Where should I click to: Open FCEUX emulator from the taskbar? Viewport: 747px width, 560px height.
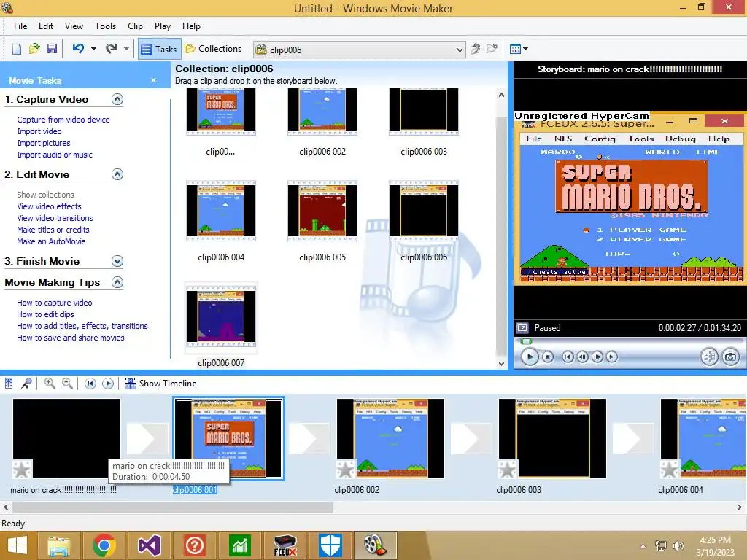pyautogui.click(x=285, y=545)
